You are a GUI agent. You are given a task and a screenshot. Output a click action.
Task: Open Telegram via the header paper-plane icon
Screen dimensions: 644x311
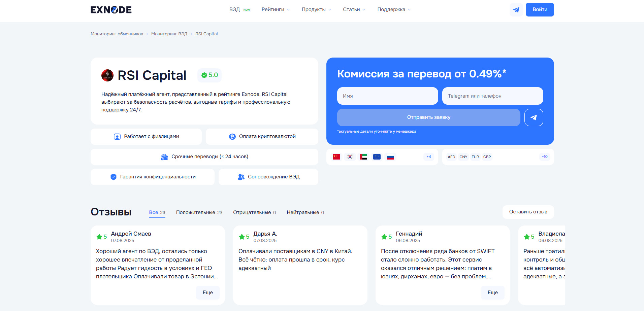516,10
